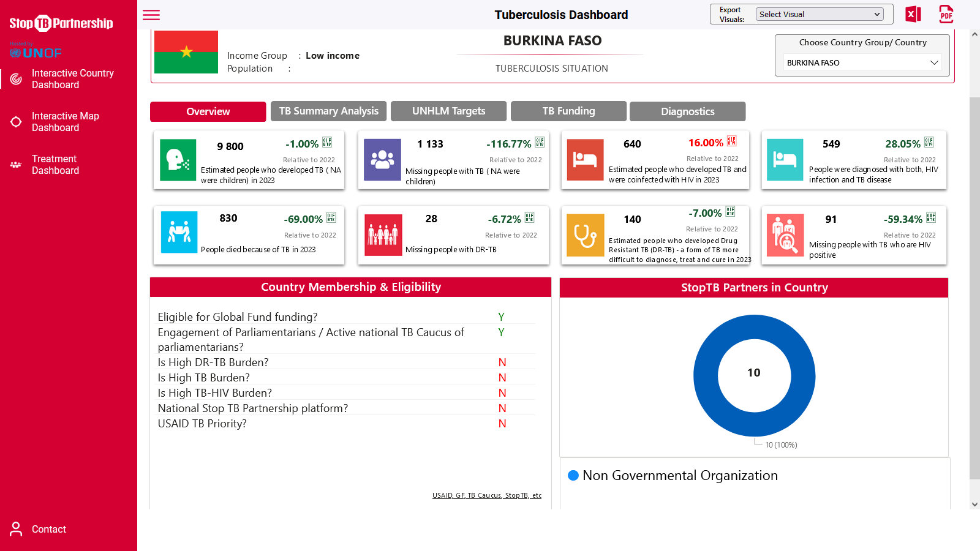Show the Diagnostics tab

point(687,111)
